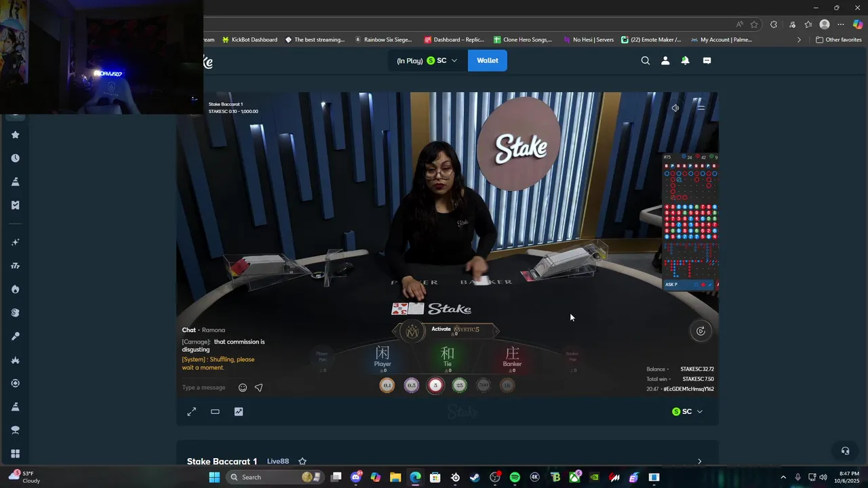Expand the In Play SC currency dropdown
868x488 pixels.
(427, 60)
